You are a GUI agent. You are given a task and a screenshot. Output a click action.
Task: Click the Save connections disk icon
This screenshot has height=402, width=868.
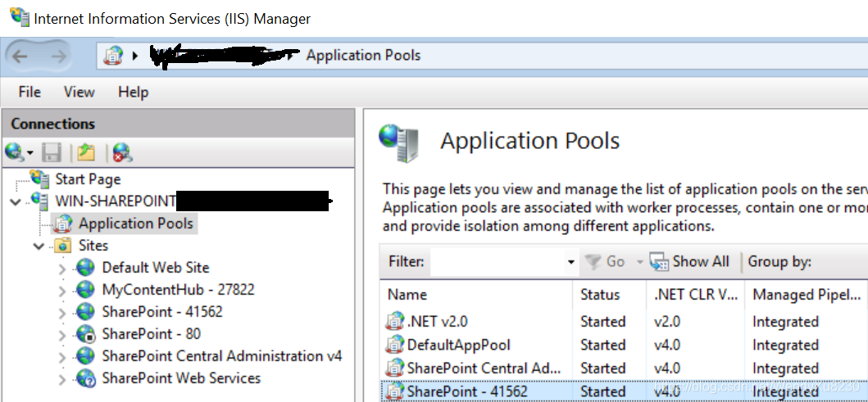(x=51, y=152)
